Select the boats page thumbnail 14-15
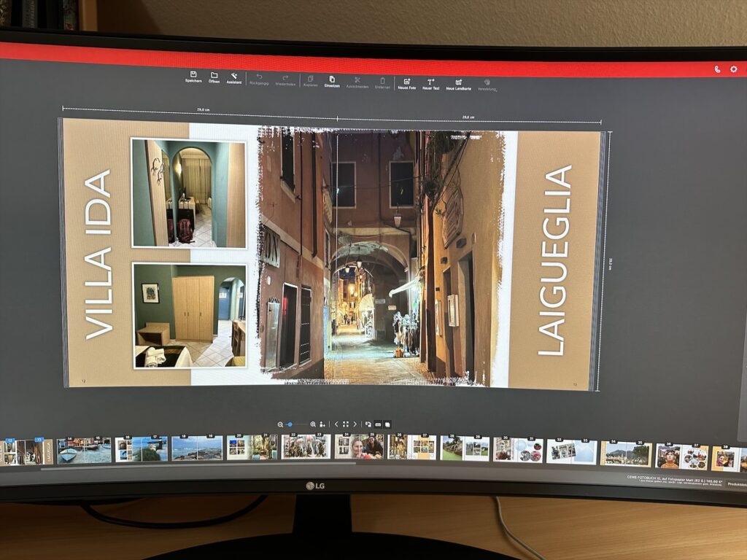The image size is (747, 560). click(x=84, y=451)
